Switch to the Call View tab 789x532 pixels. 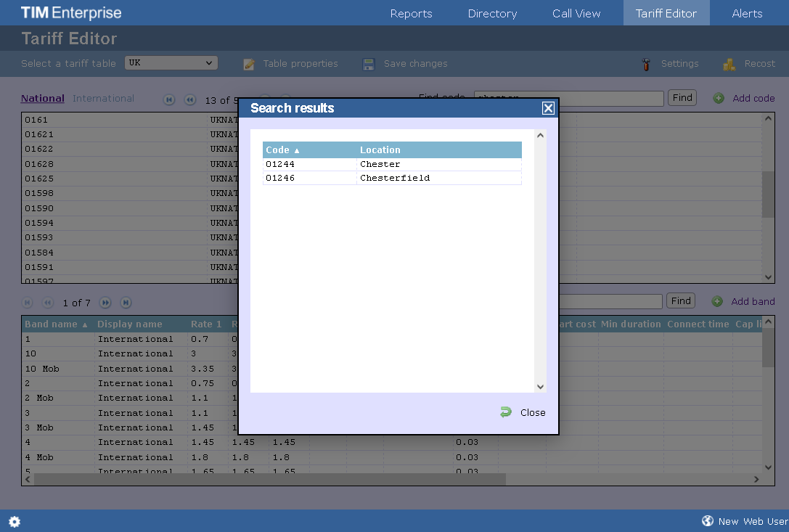pos(576,13)
